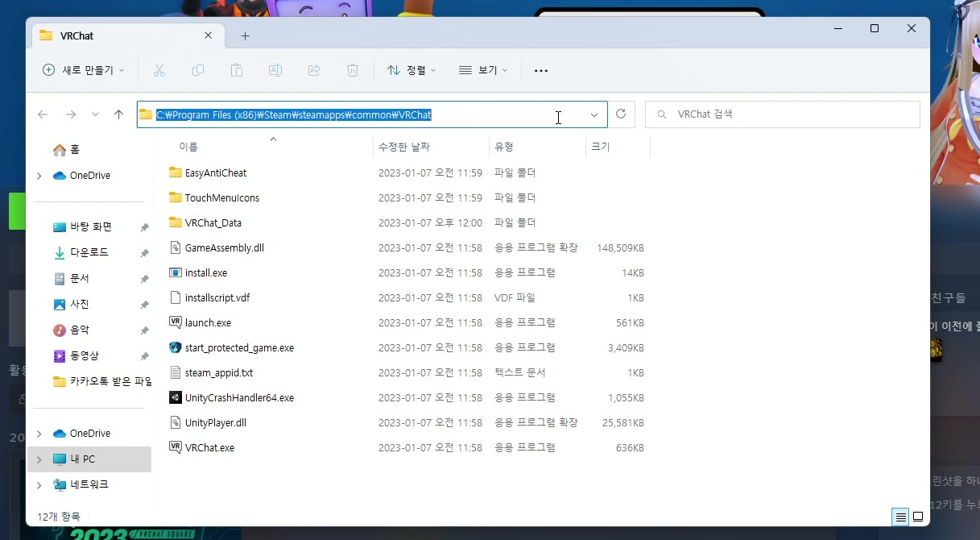Viewport: 980px width, 540px height.
Task: Select the installscript.vdf file name
Action: pos(217,297)
